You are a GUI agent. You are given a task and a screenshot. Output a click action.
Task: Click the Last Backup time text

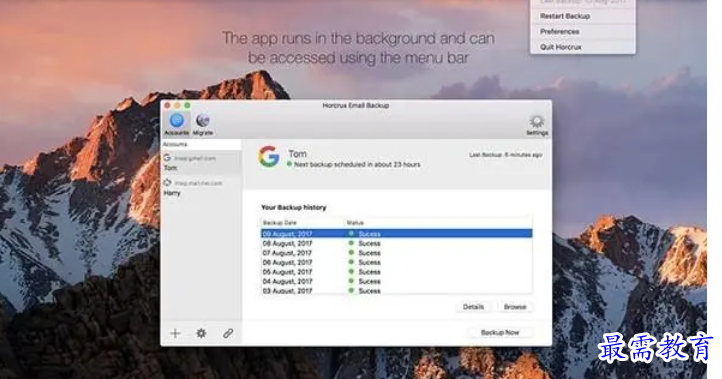(x=506, y=155)
